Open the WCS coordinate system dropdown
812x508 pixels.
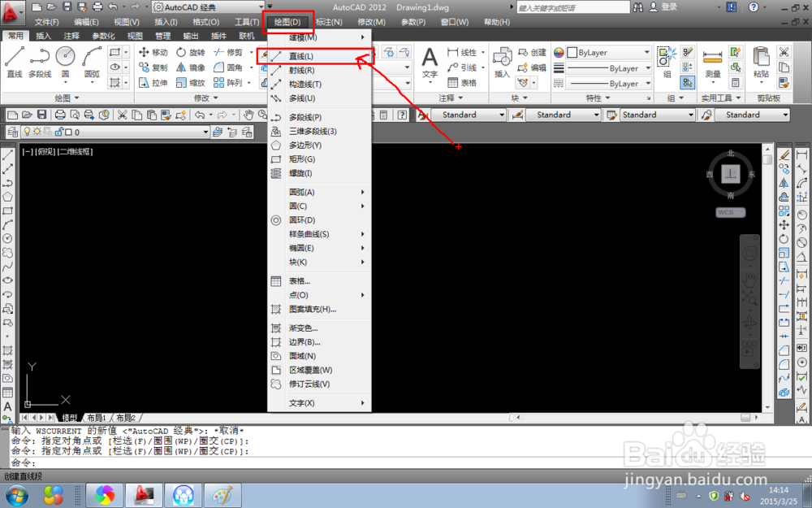[730, 212]
